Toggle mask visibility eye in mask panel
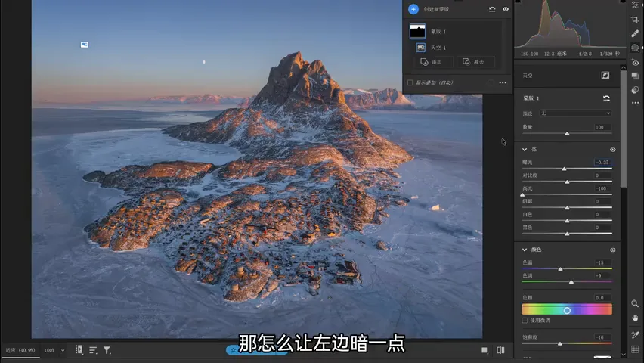 click(x=506, y=9)
